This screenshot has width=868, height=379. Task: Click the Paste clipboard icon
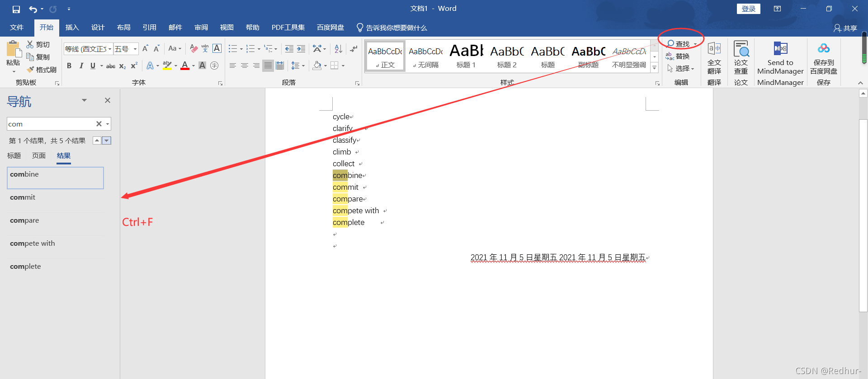(x=13, y=49)
